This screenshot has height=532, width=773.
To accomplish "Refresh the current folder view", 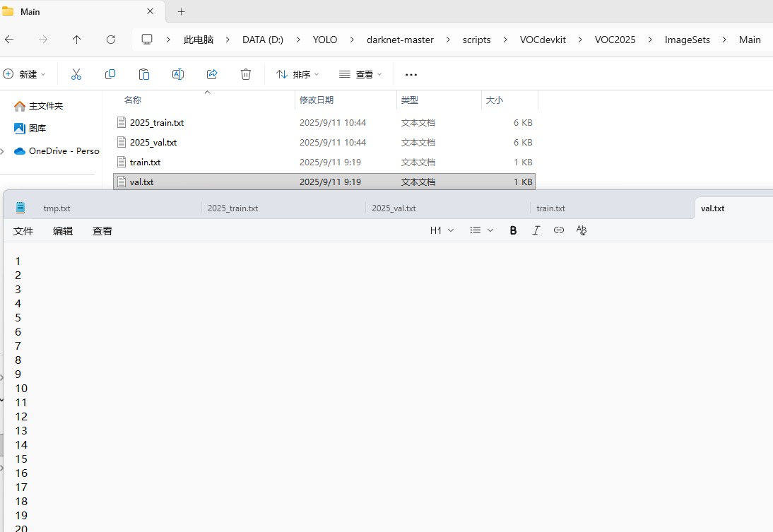I will [x=111, y=40].
